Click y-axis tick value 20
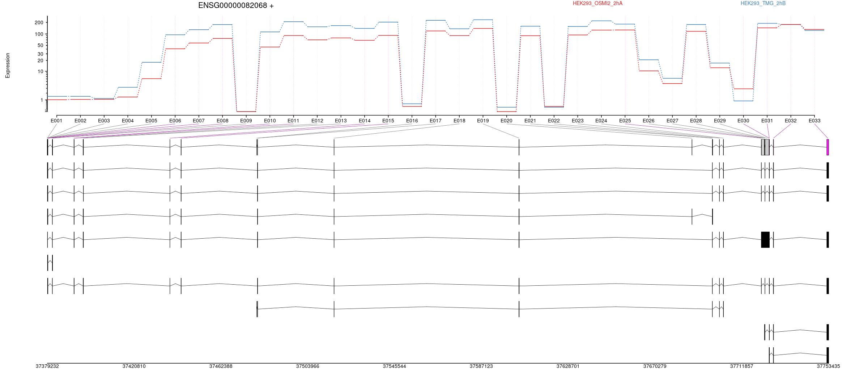This screenshot has height=373, width=868. (x=41, y=60)
